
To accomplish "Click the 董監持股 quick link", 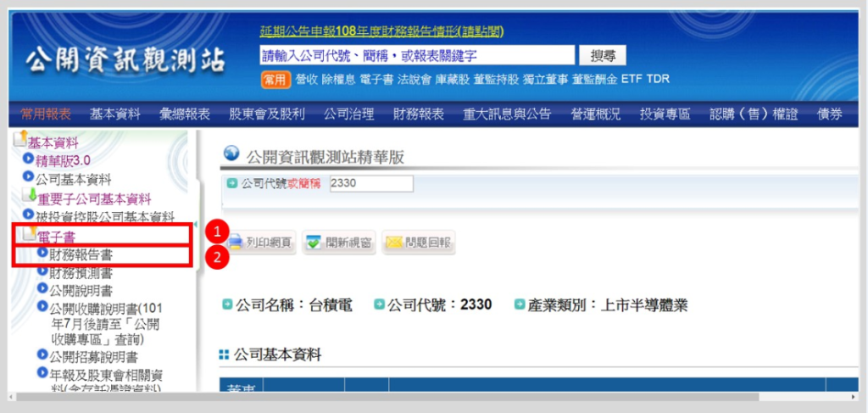I will [x=496, y=79].
